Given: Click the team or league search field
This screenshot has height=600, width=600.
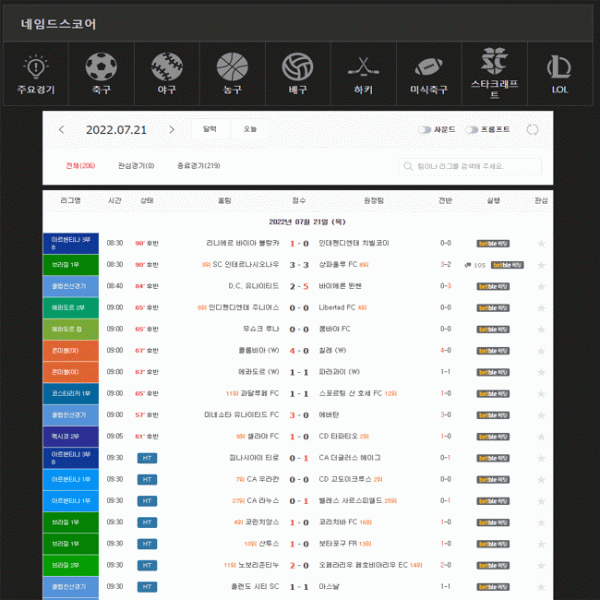Looking at the screenshot, I should click(470, 166).
